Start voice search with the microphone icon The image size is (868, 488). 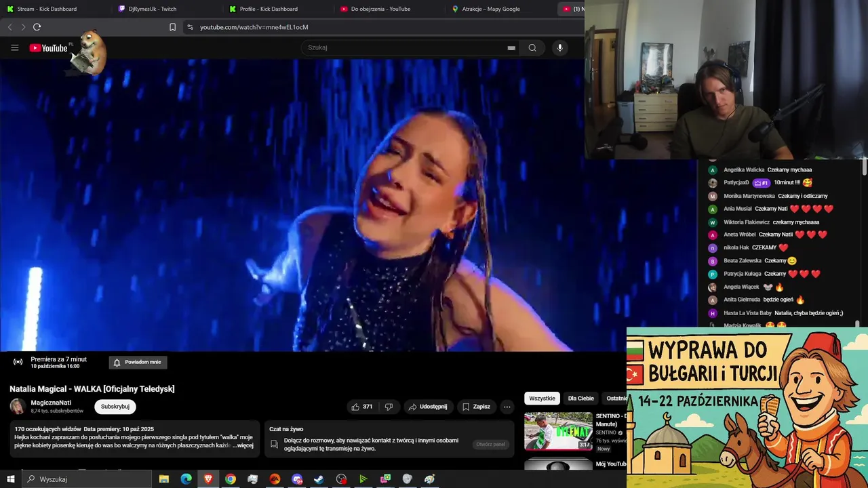tap(559, 47)
